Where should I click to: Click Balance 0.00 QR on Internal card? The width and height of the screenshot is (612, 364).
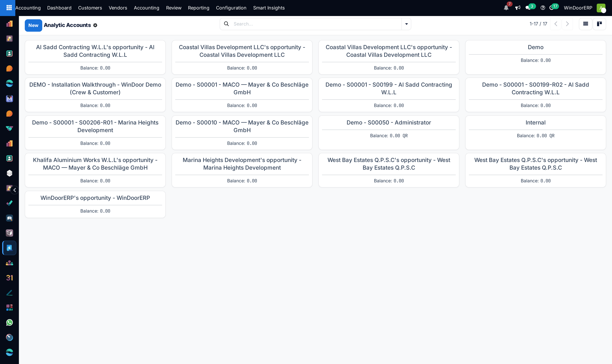pyautogui.click(x=535, y=136)
